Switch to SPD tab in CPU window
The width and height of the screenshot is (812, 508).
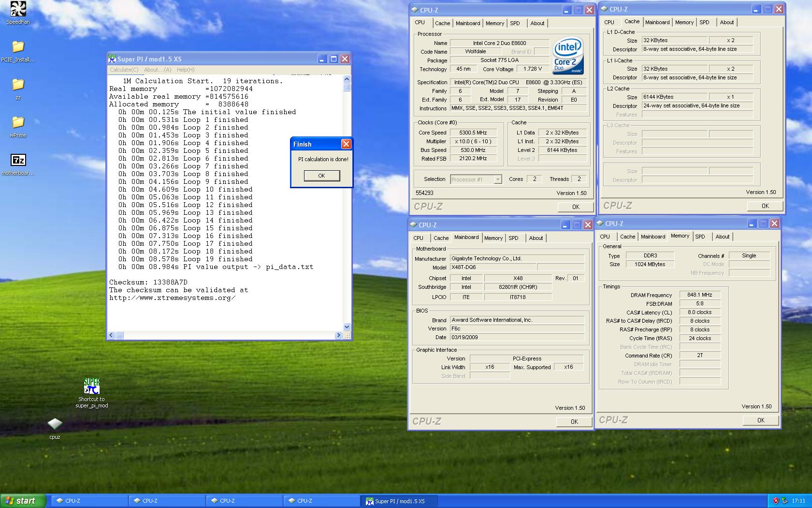[x=515, y=23]
